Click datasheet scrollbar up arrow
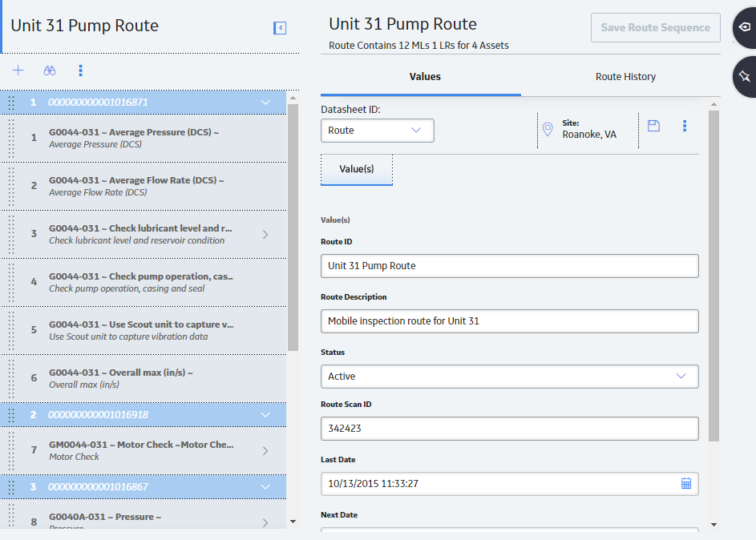Screen dimensions: 756x540 (714, 104)
